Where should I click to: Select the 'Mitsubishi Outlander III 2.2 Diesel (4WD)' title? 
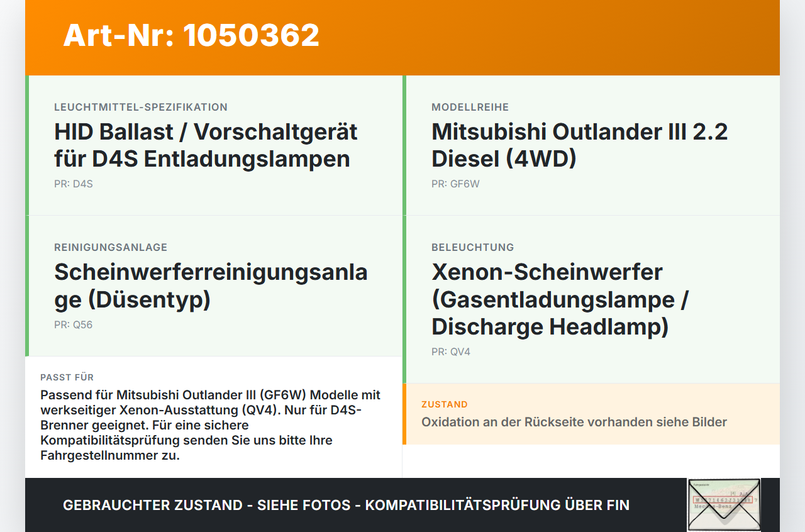(579, 145)
